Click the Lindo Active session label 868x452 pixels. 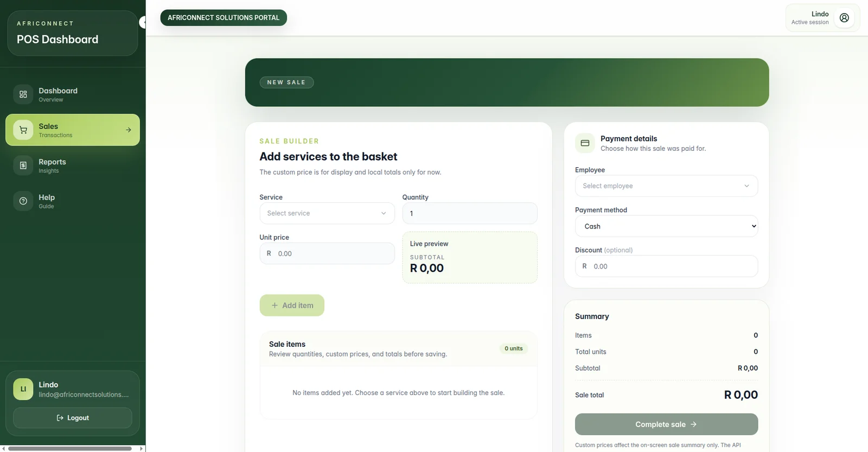(x=810, y=18)
